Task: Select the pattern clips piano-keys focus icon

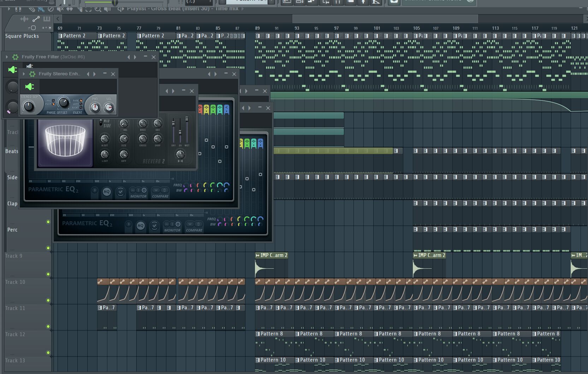Action: (46, 19)
